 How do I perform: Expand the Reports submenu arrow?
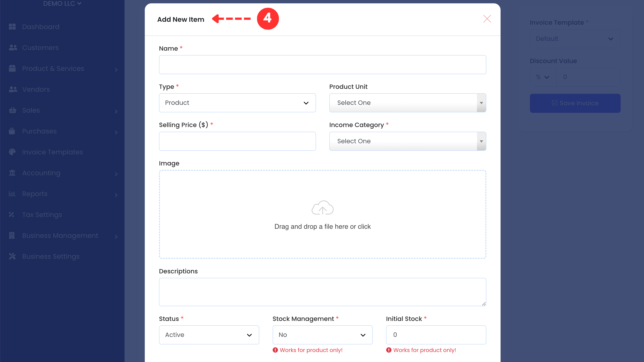point(116,195)
